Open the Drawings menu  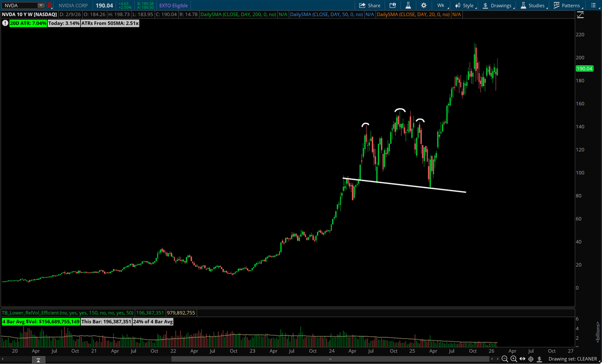pos(498,6)
